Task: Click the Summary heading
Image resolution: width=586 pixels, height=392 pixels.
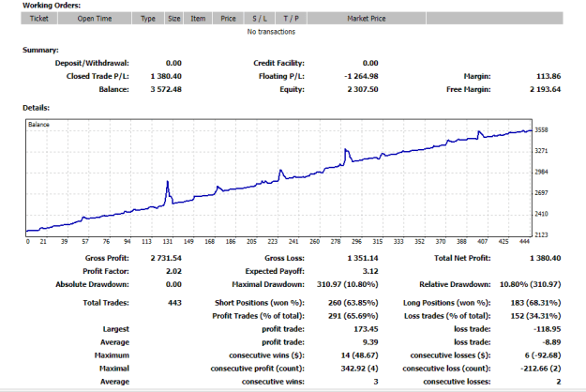Action: coord(40,50)
